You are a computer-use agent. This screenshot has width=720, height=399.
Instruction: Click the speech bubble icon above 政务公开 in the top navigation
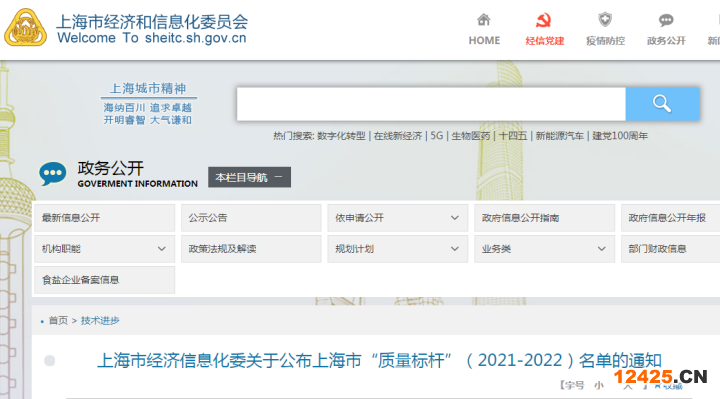coord(666,20)
